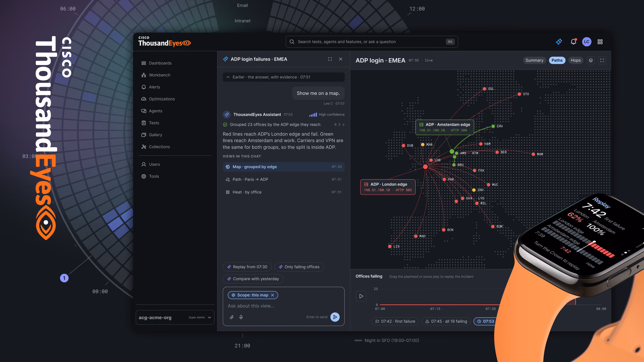Image resolution: width=644 pixels, height=362 pixels.
Task: Open Heat by office view
Action: [284, 192]
